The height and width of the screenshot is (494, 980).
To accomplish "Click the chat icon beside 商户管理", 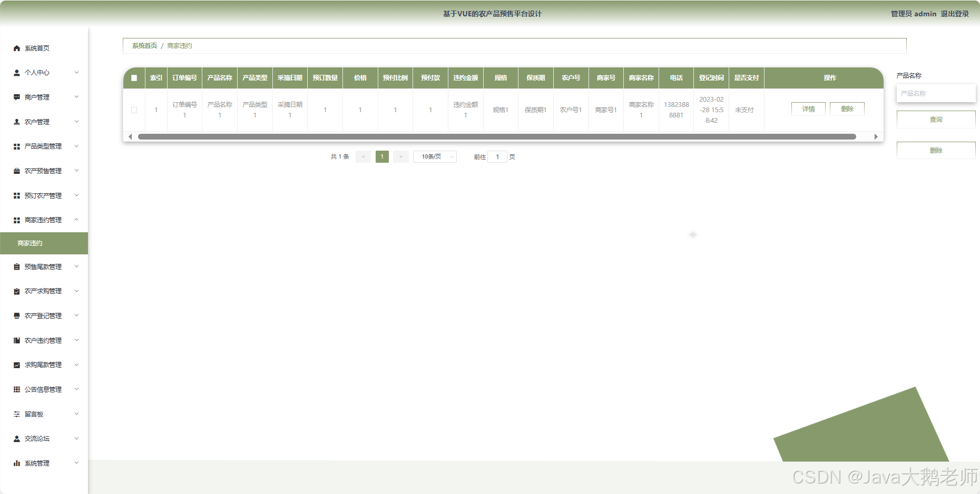I will pos(17,97).
